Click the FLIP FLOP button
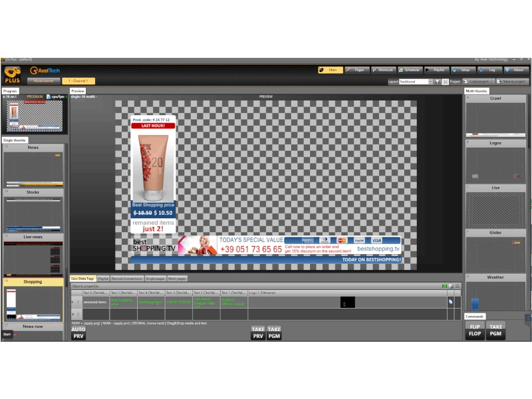Viewport: 532px width, 399px height. click(475, 330)
